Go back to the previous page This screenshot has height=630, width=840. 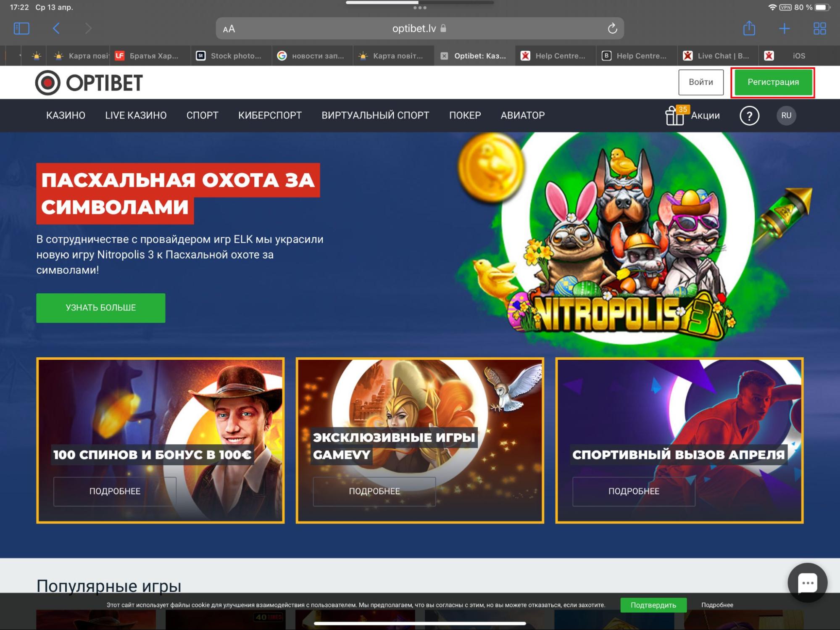click(x=56, y=29)
